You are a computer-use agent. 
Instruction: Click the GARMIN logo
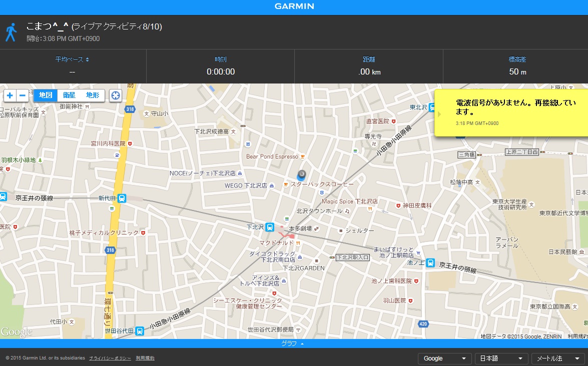coord(294,6)
